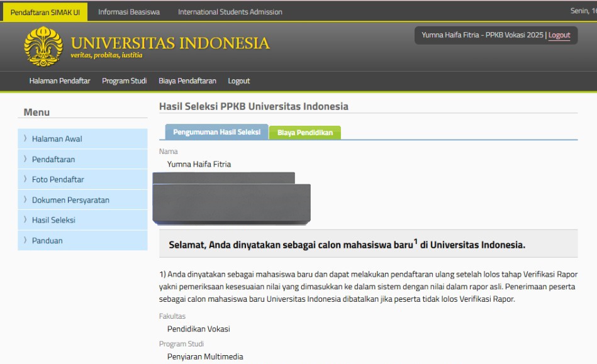
Task: Select Logout in the dark navigation bar
Action: tap(238, 80)
